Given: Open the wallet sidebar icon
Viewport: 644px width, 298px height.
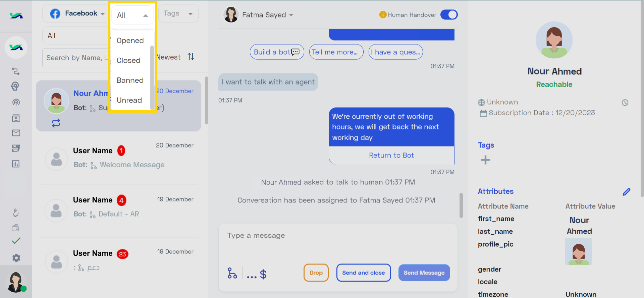Looking at the screenshot, I should pos(15,228).
